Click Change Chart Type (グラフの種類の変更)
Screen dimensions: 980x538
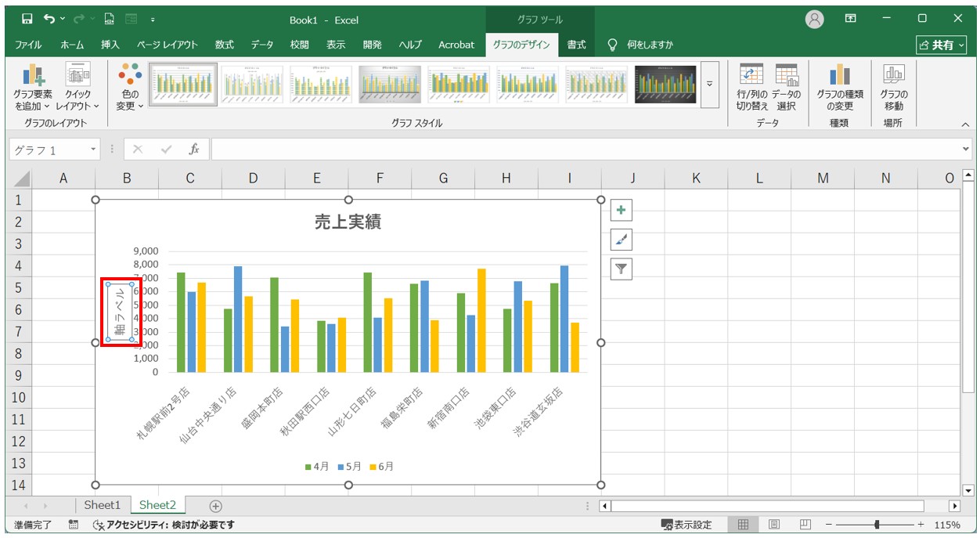point(840,88)
